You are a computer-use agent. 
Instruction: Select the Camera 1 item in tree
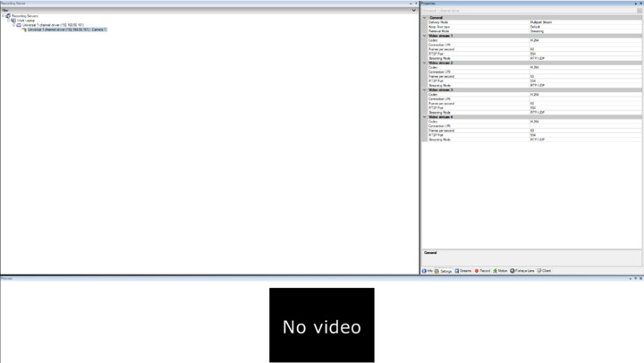tap(67, 30)
